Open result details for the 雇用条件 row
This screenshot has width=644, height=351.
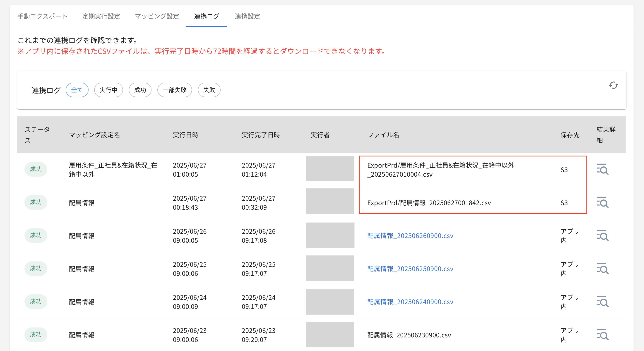[602, 170]
